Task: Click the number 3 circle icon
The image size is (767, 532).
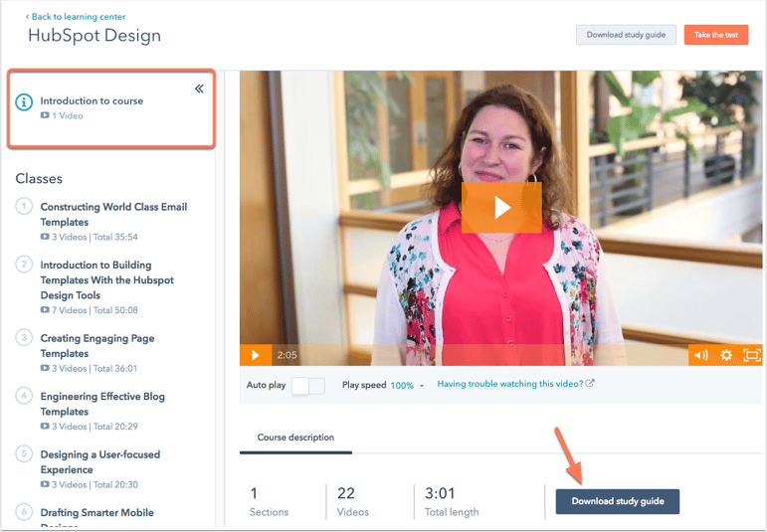Action: click(24, 337)
